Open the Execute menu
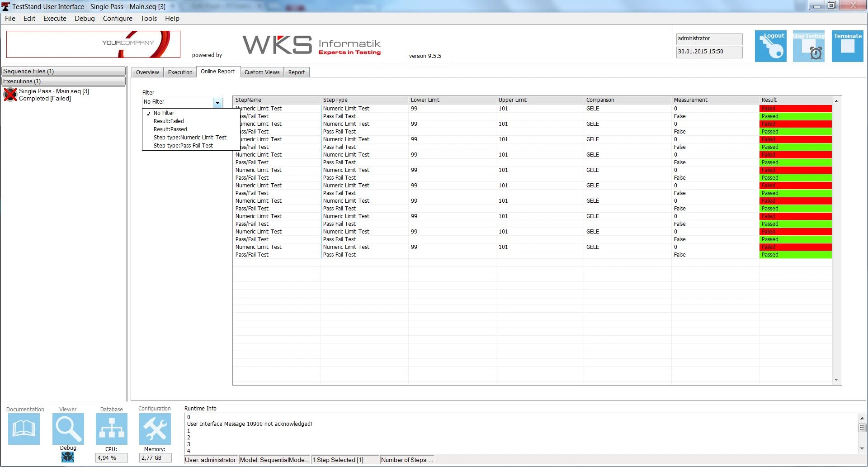The image size is (868, 467). pos(55,19)
